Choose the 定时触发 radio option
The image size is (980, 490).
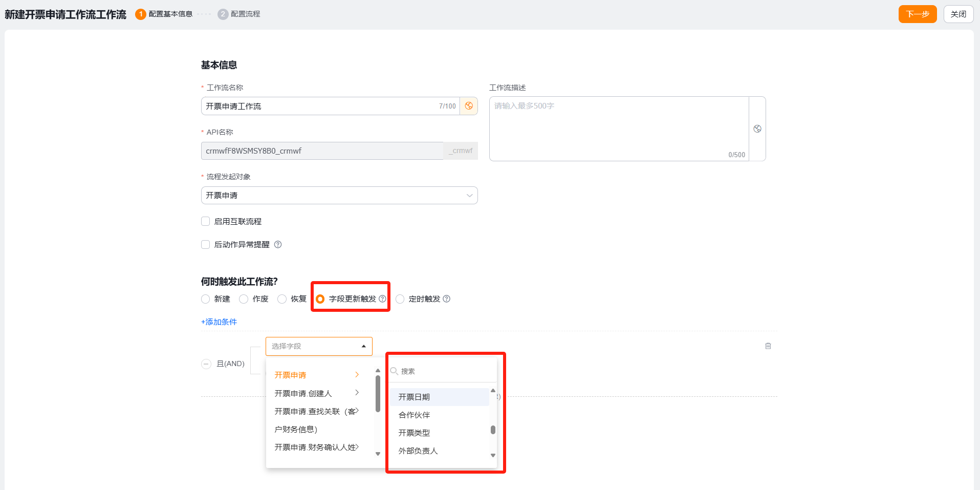pyautogui.click(x=400, y=299)
